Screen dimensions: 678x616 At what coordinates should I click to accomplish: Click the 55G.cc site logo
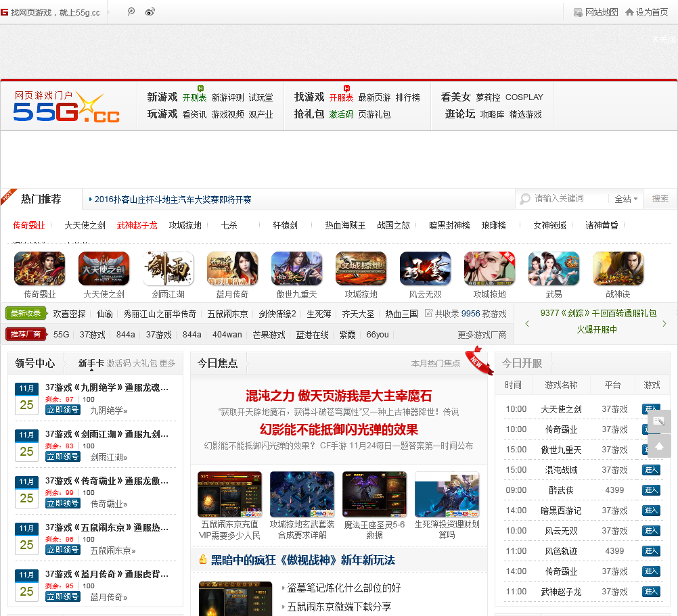pos(66,106)
